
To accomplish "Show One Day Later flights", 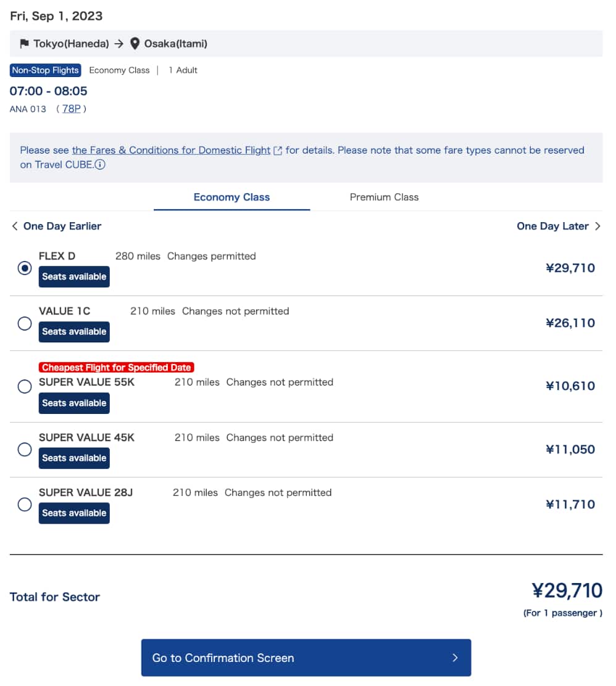I will click(x=552, y=226).
